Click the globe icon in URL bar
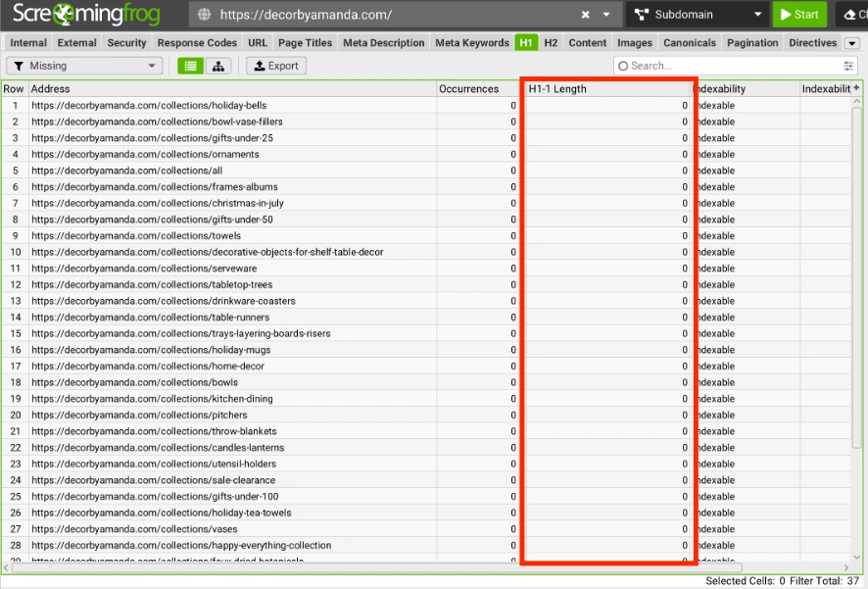 pyautogui.click(x=204, y=15)
